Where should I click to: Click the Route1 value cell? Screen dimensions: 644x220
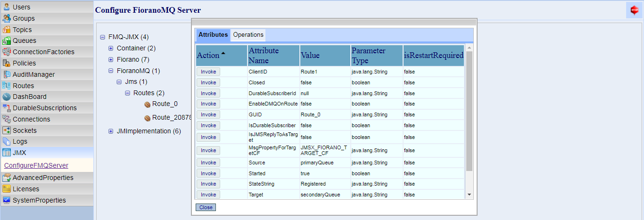click(325, 72)
